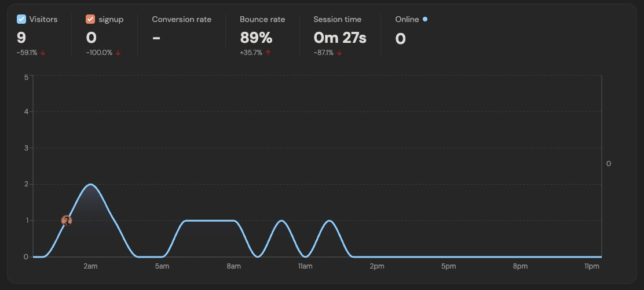Click the down arrow beside -87.1%
Image resolution: width=644 pixels, height=290 pixels.
coord(339,53)
